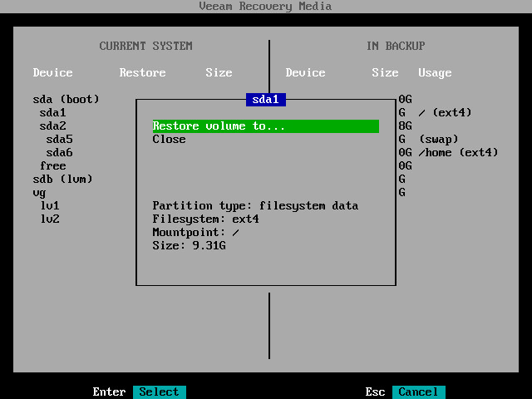Click the Enter key hint label
The width and height of the screenshot is (532, 399).
point(109,392)
